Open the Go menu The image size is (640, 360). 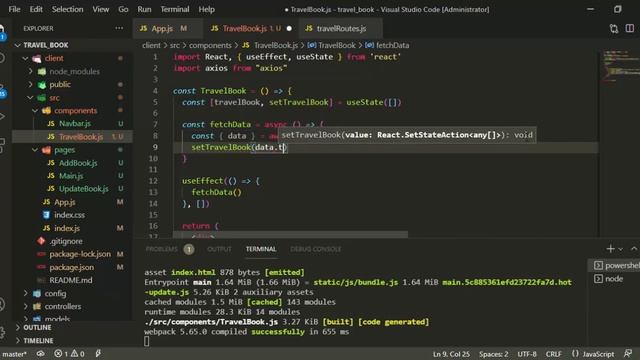(123, 9)
